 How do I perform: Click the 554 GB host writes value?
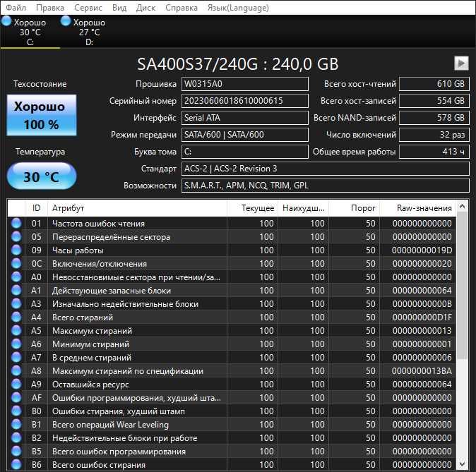434,101
